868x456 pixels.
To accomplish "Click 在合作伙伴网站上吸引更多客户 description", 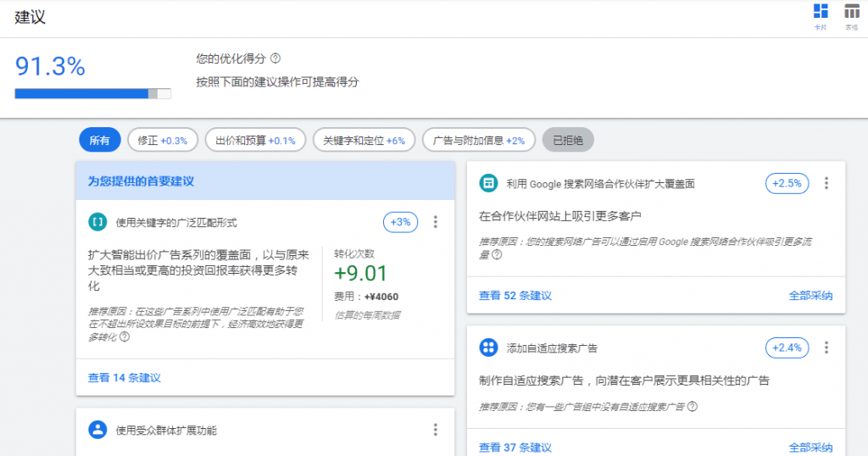I will pyautogui.click(x=560, y=216).
